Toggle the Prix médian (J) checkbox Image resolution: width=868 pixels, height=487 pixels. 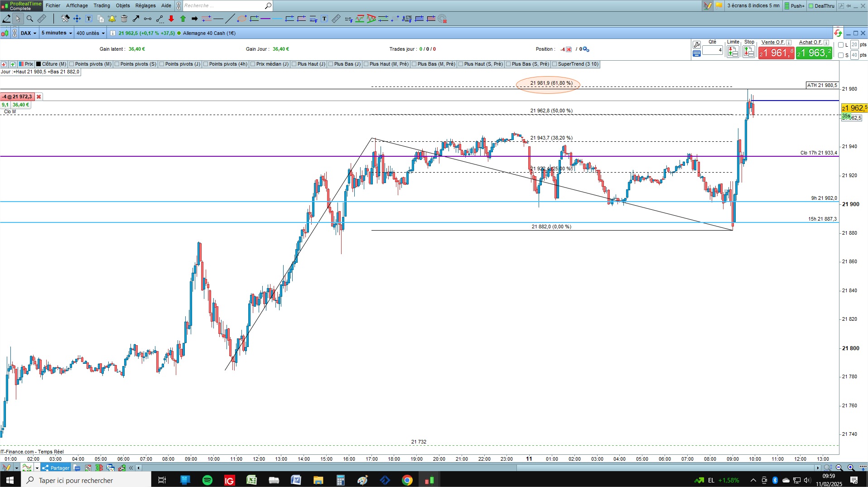[x=253, y=64]
